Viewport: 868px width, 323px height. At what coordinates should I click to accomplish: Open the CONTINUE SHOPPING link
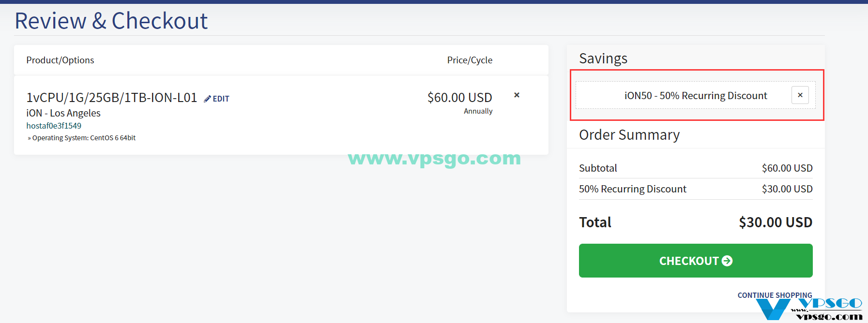click(775, 295)
